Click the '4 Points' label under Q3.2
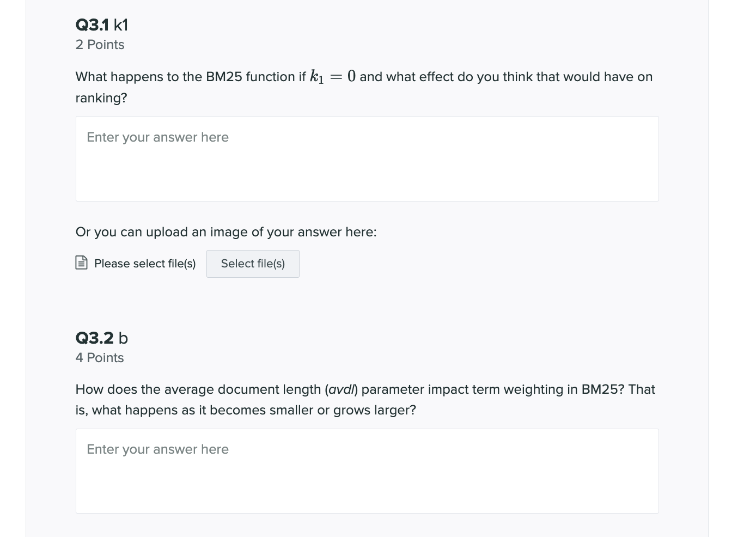 pyautogui.click(x=99, y=358)
